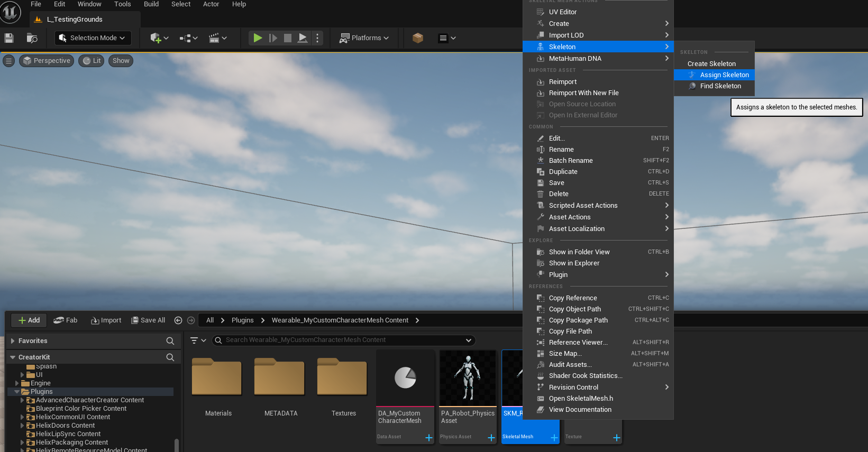Image resolution: width=868 pixels, height=452 pixels.
Task: Click the Stop simulation button
Action: click(x=288, y=38)
